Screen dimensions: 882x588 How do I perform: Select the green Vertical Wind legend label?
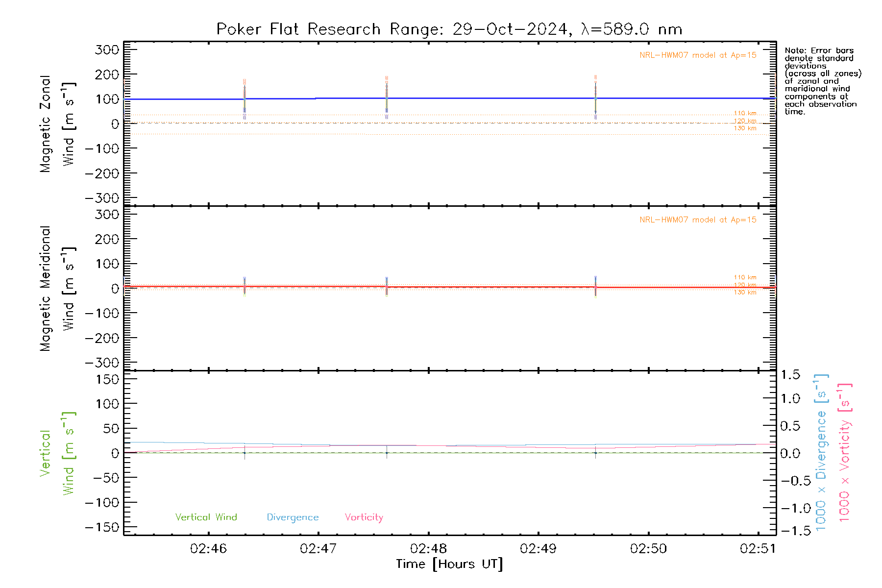coord(206,517)
